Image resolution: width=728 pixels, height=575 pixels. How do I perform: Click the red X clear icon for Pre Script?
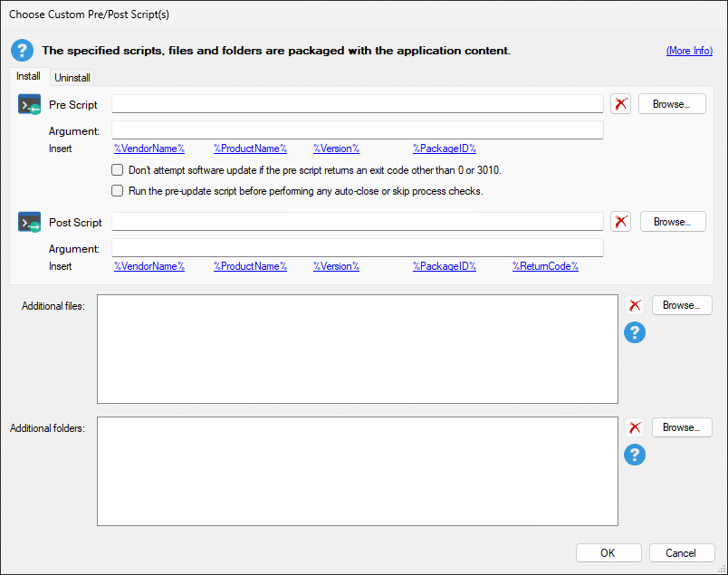coord(620,104)
